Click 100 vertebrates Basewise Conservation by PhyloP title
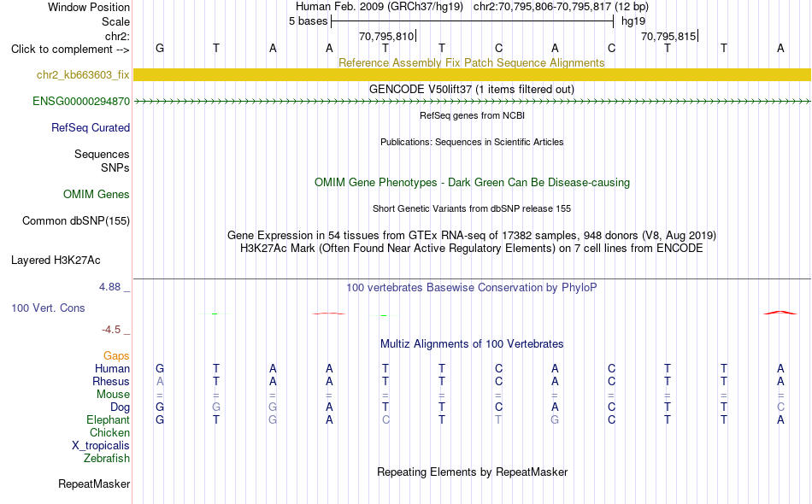The image size is (812, 504). [472, 288]
